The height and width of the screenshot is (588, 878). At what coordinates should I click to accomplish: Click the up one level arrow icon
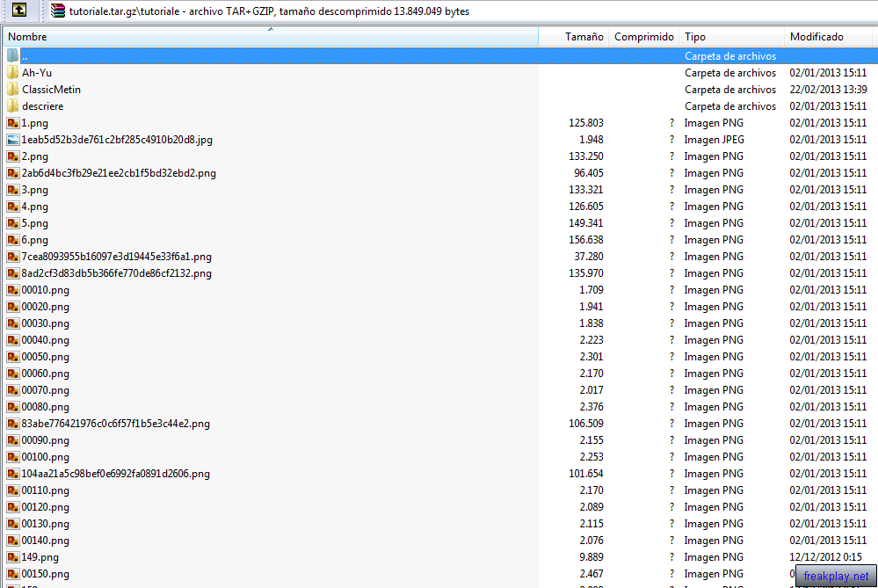(x=19, y=10)
